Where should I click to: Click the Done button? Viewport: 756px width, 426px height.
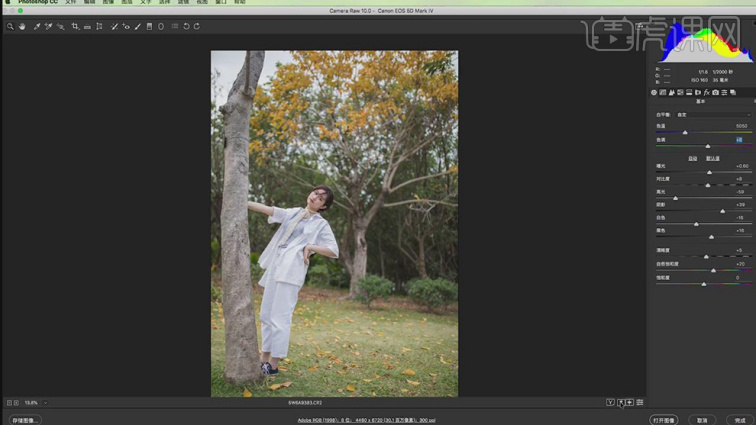[740, 421]
